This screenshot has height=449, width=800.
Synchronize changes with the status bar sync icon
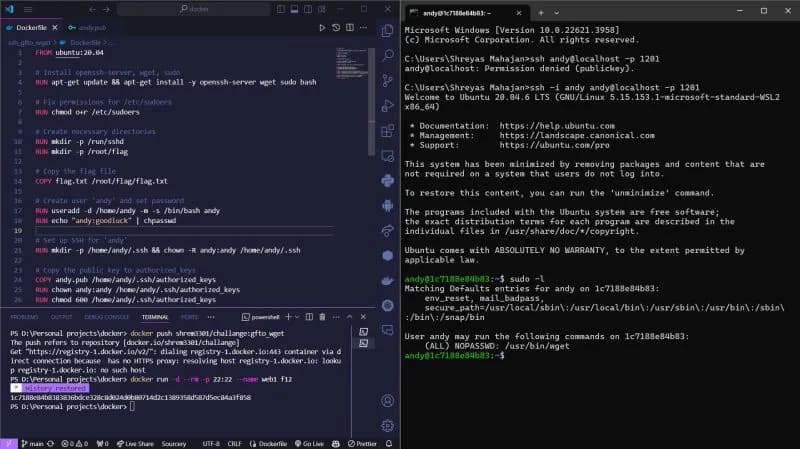coord(51,444)
